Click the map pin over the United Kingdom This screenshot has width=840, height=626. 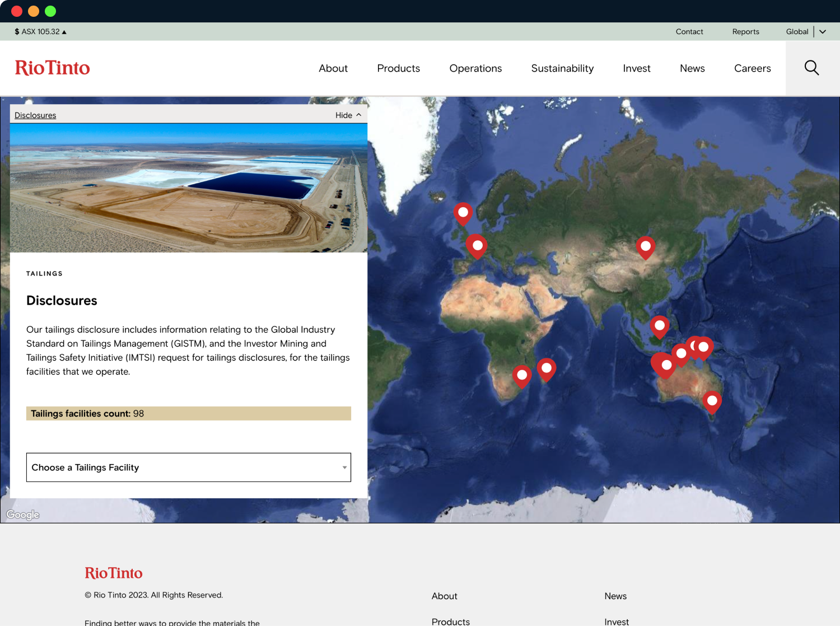click(463, 213)
